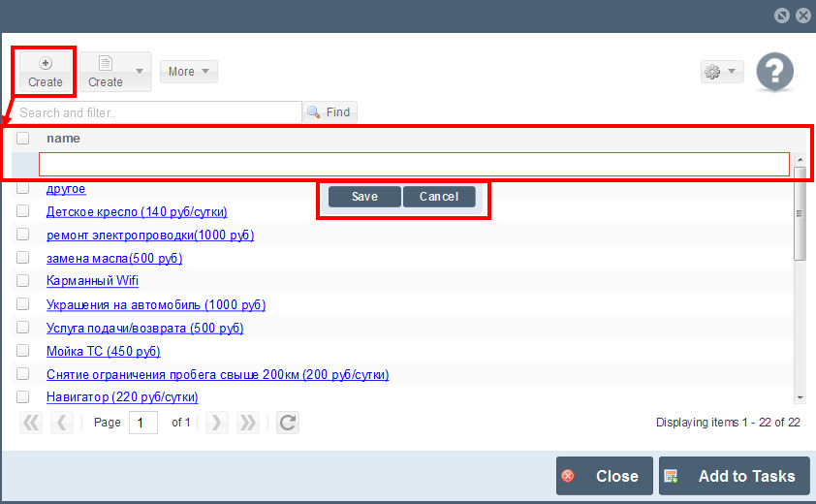The image size is (816, 504).
Task: Open Карманный Wifi link
Action: click(x=93, y=281)
